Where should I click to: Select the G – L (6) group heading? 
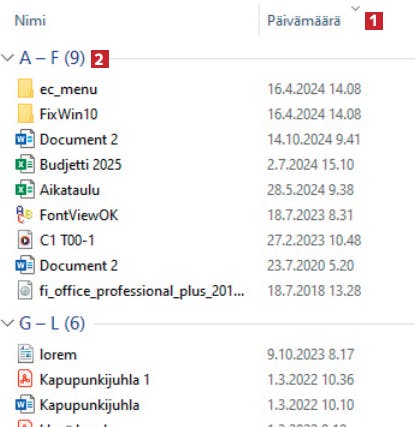(52, 323)
